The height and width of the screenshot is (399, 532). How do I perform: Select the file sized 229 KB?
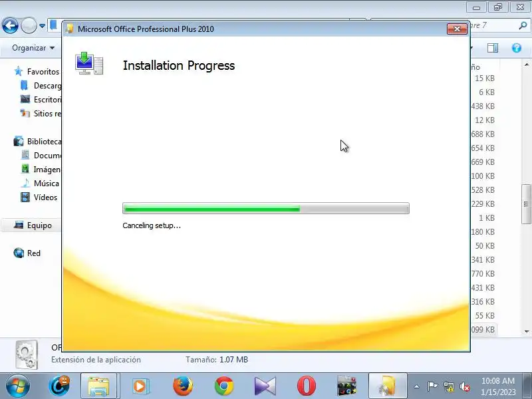(483, 204)
